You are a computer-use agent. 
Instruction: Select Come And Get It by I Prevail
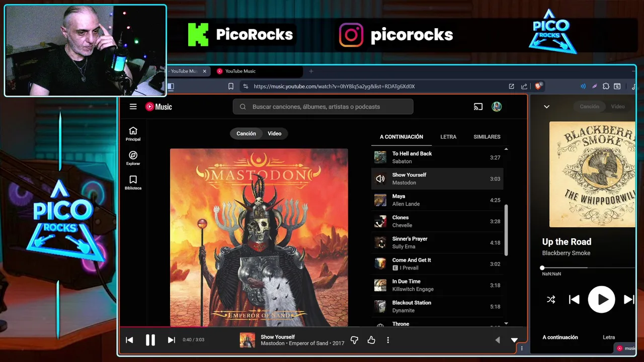point(437,264)
